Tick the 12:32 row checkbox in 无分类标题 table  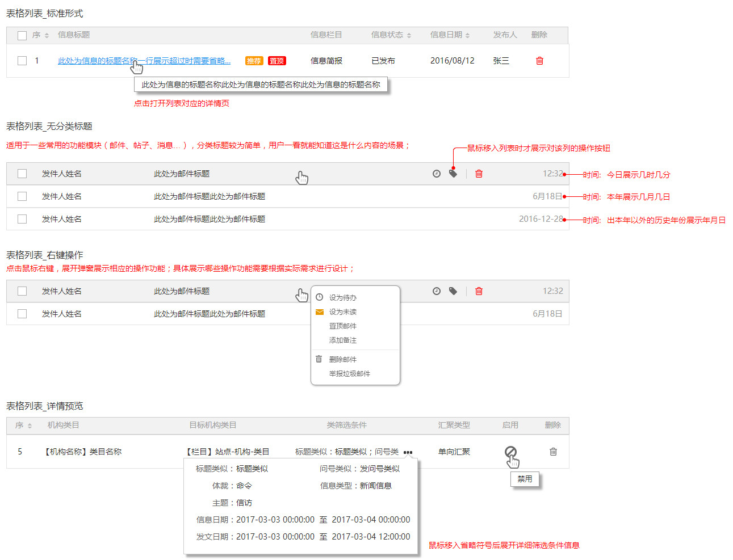(x=22, y=174)
